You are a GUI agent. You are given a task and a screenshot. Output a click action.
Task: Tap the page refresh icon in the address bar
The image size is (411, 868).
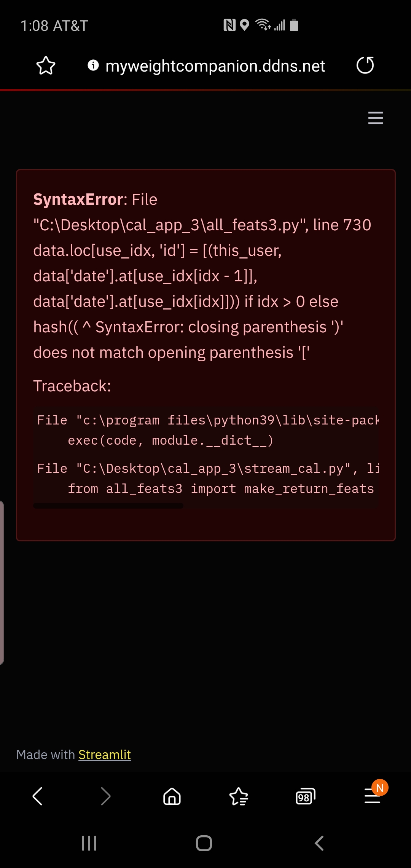tap(365, 65)
